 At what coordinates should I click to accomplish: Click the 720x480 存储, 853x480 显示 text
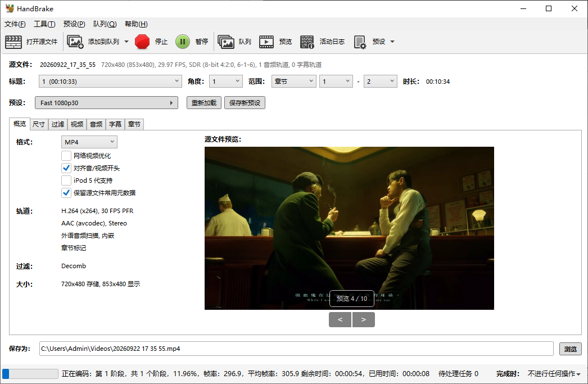pos(101,284)
